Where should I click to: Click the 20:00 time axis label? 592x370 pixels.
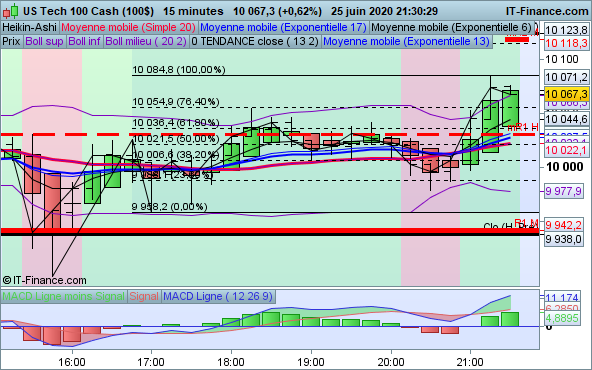pyautogui.click(x=391, y=362)
